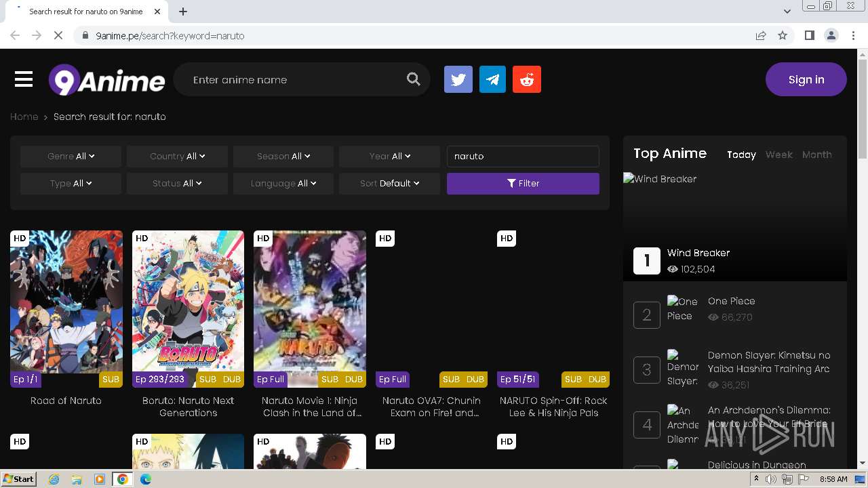Expand the Genre filter dropdown
Image resolution: width=868 pixels, height=488 pixels.
[x=71, y=156]
